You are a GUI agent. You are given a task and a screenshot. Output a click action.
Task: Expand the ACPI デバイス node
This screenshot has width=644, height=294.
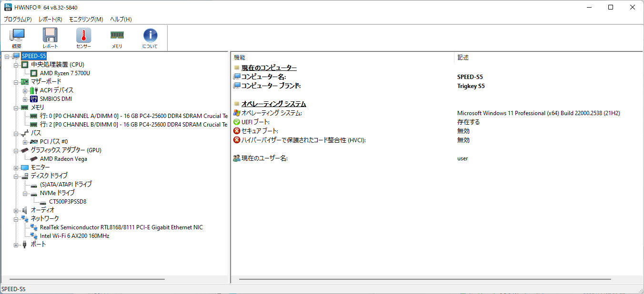click(x=25, y=90)
